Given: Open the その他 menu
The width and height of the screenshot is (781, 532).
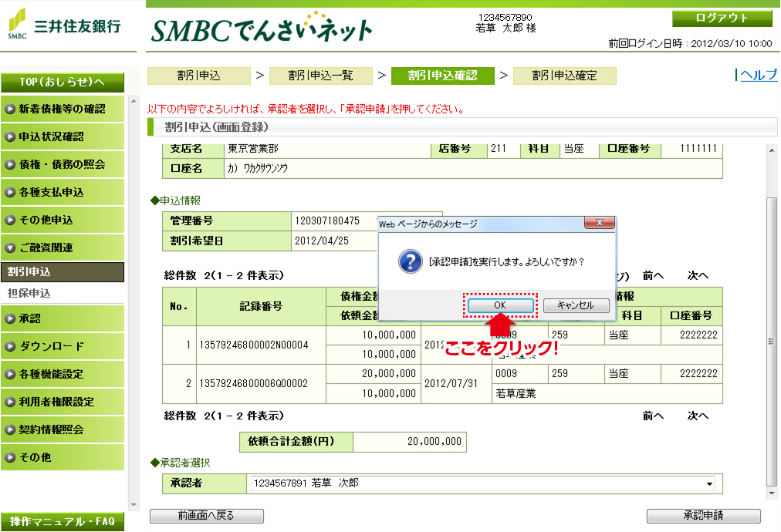Looking at the screenshot, I should [x=63, y=457].
